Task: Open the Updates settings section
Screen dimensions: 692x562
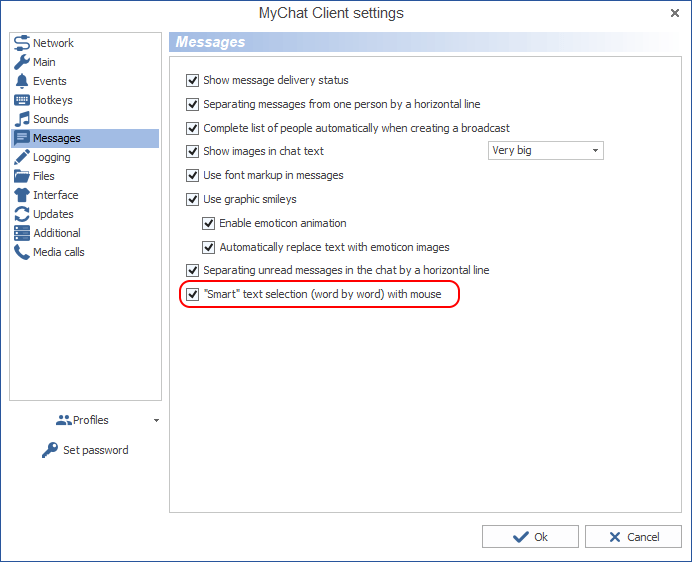Action: tap(53, 214)
